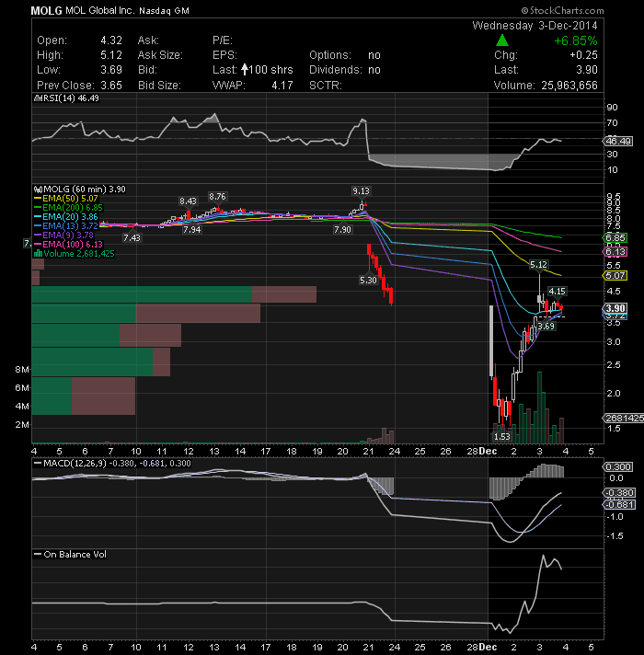Image resolution: width=644 pixels, height=655 pixels.
Task: Click the 2681425 volume axis tag
Action: pos(624,419)
